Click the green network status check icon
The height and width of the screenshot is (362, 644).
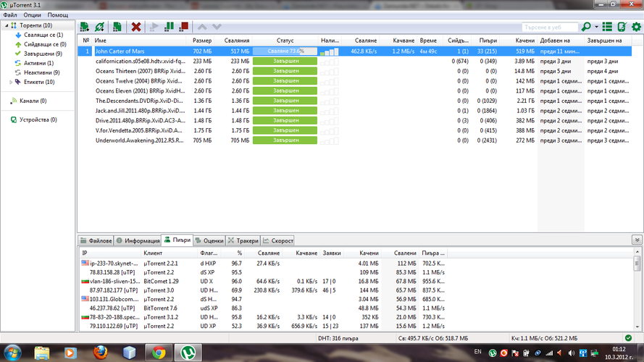(x=628, y=338)
